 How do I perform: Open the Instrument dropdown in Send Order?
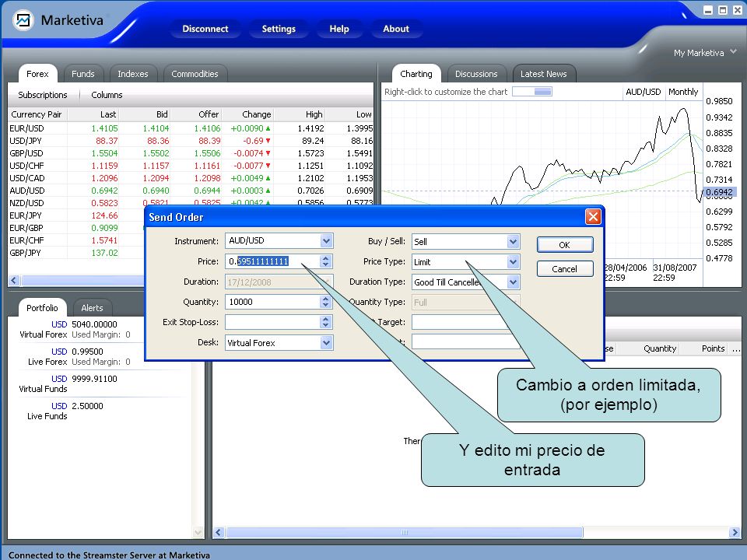point(326,241)
